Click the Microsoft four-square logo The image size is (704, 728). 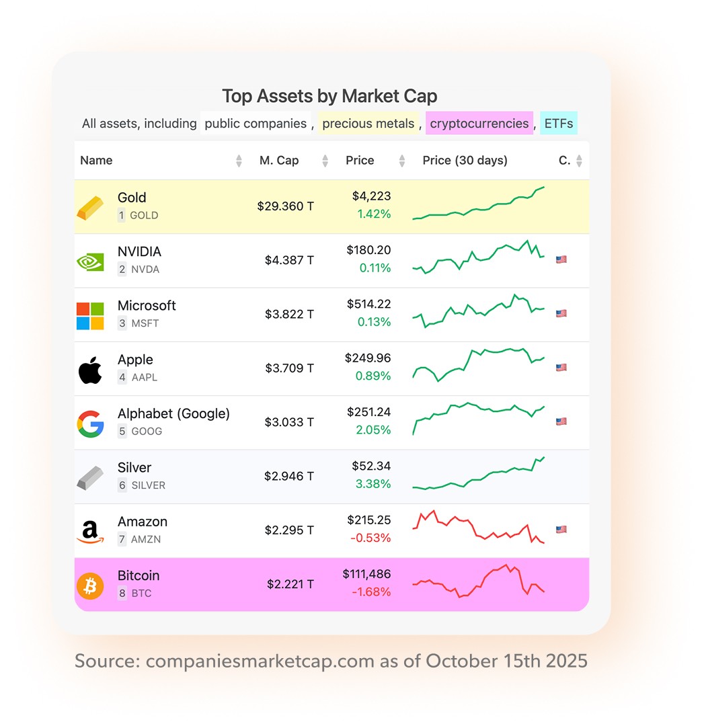pyautogui.click(x=90, y=314)
